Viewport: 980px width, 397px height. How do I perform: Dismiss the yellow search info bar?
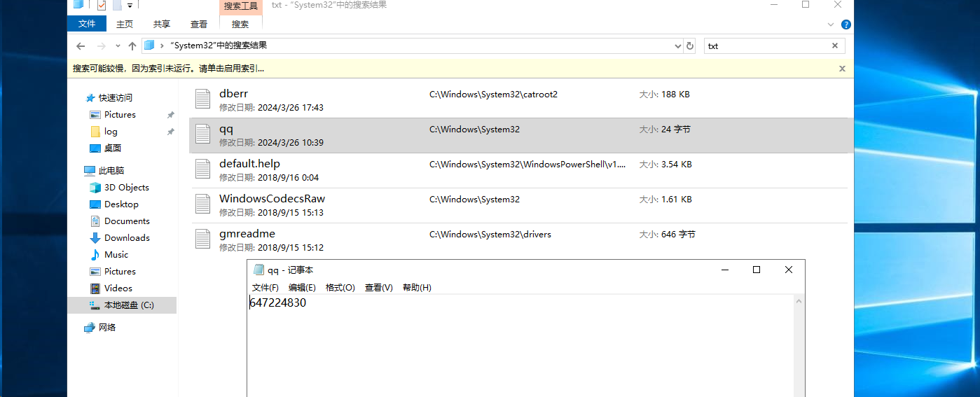pyautogui.click(x=843, y=69)
